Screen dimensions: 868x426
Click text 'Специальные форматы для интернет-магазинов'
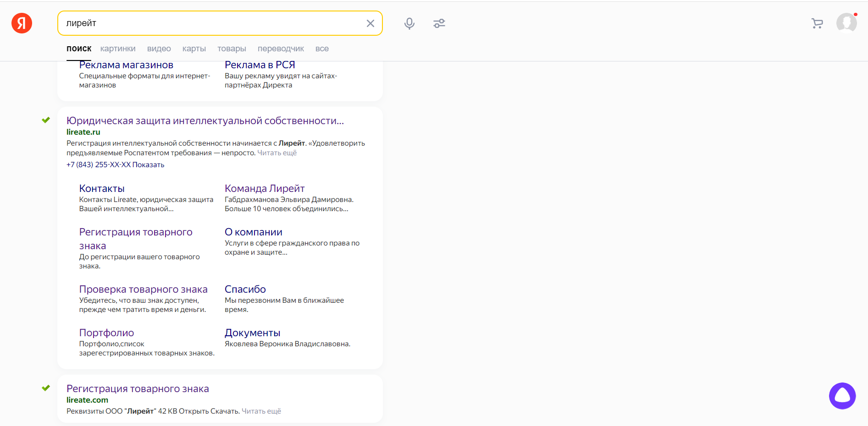pos(144,81)
